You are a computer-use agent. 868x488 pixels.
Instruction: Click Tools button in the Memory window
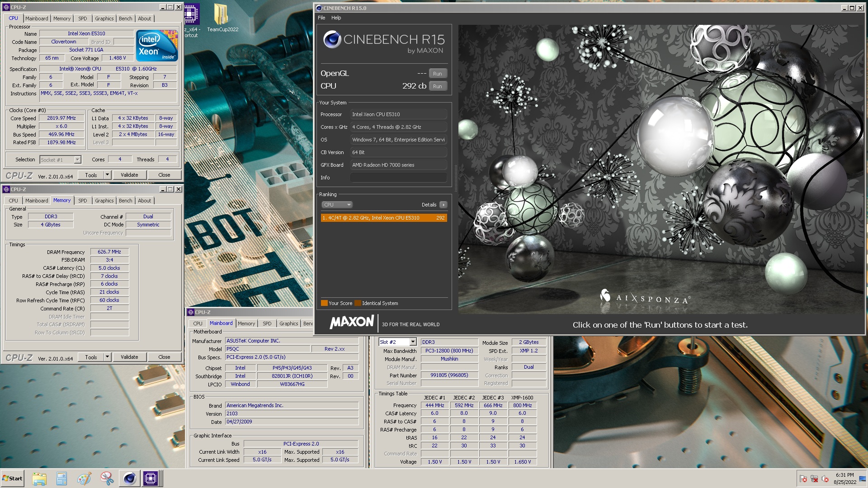point(91,357)
